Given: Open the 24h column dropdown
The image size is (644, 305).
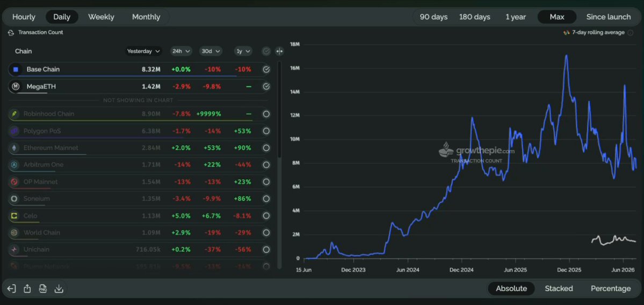Looking at the screenshot, I should [x=181, y=51].
